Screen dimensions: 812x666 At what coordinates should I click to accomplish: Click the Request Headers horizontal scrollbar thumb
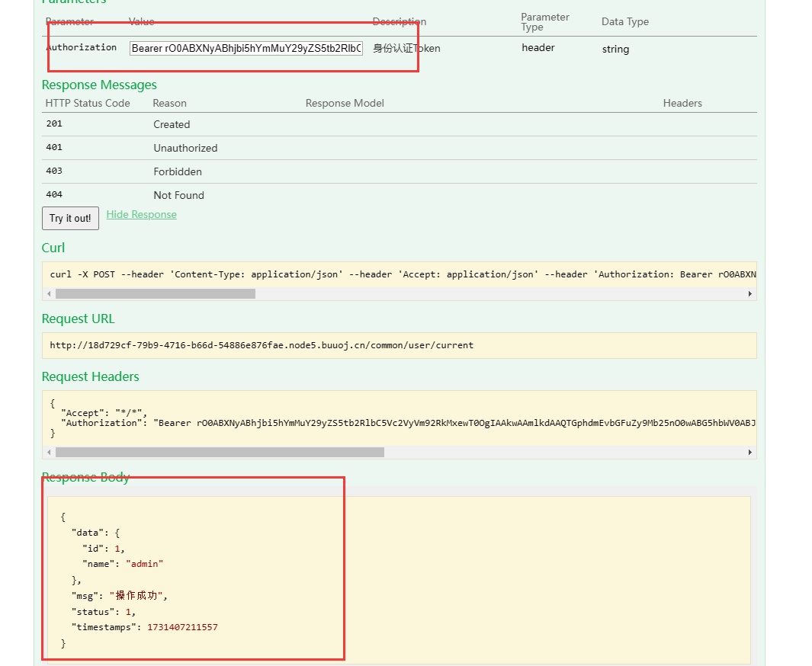pyautogui.click(x=220, y=452)
